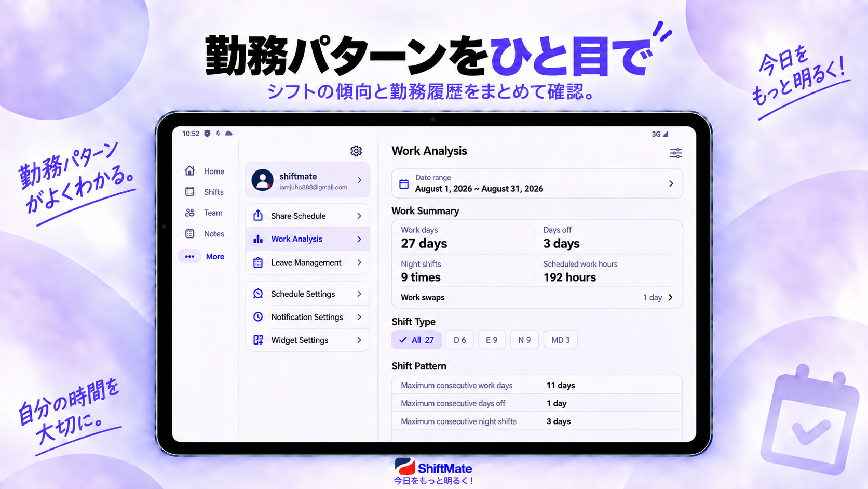This screenshot has height=489, width=868.
Task: Click the 10:52 clock time
Action: [x=191, y=134]
